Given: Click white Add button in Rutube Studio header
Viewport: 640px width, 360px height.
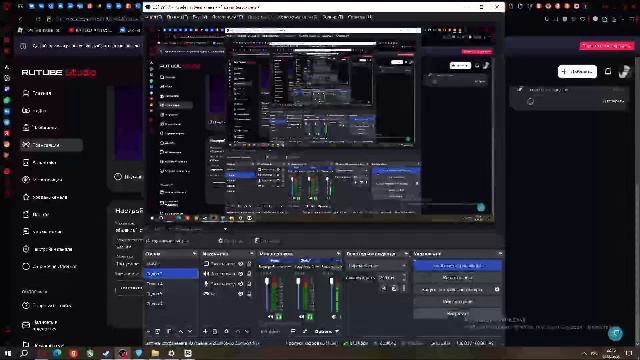Looking at the screenshot, I should (577, 71).
